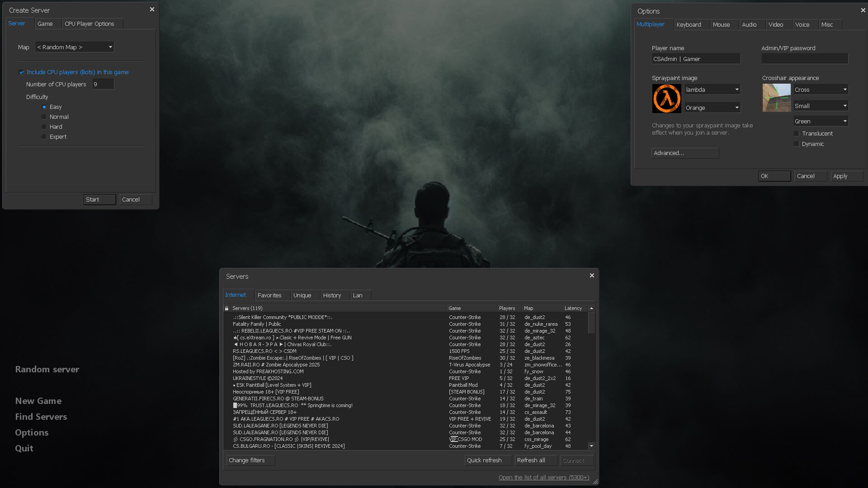The width and height of the screenshot is (868, 488).
Task: Enable the Translucent crosshair checkbox
Action: [x=797, y=134]
